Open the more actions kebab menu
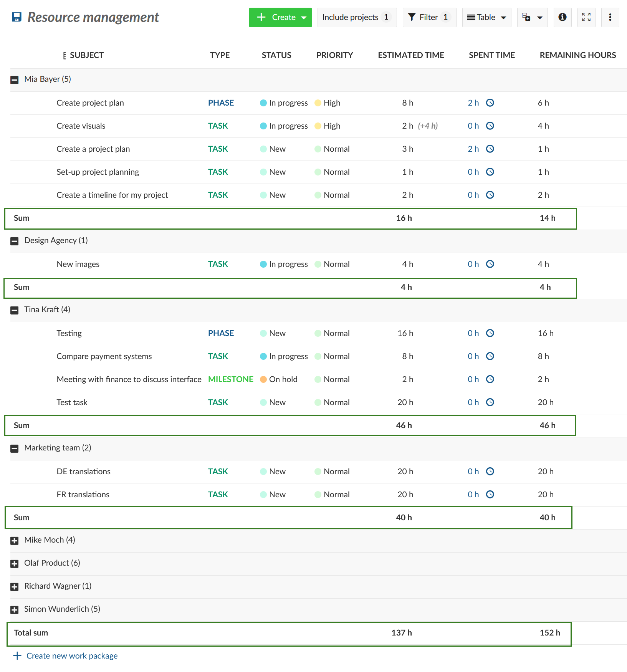 click(x=610, y=17)
